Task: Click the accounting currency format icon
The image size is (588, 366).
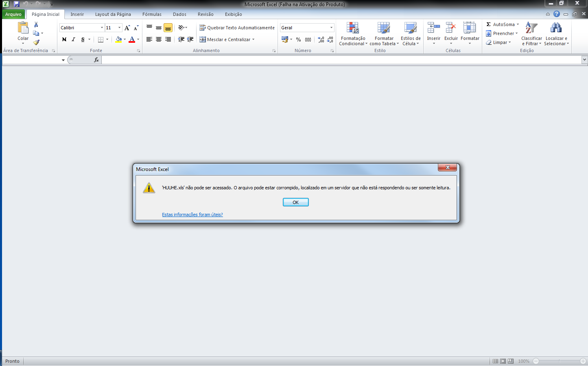Action: click(285, 39)
